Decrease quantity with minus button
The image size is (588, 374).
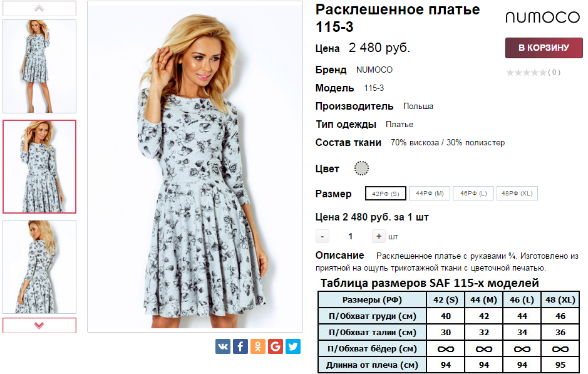[322, 236]
